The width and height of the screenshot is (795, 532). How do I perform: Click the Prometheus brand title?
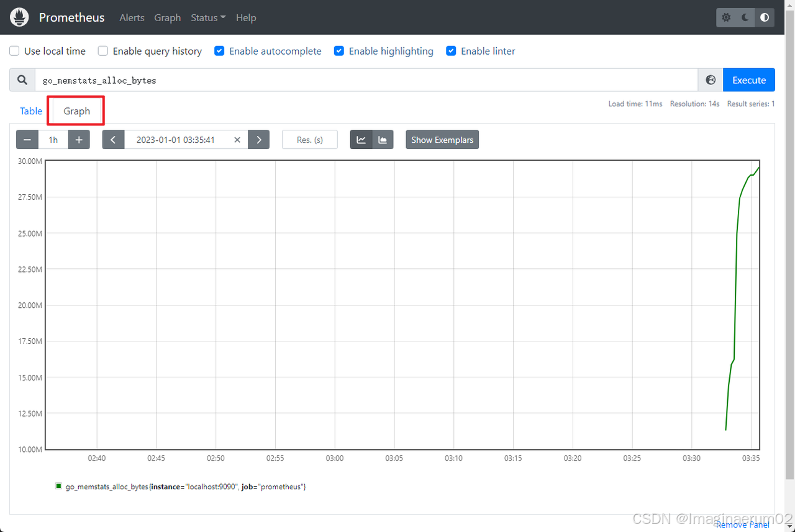[72, 17]
